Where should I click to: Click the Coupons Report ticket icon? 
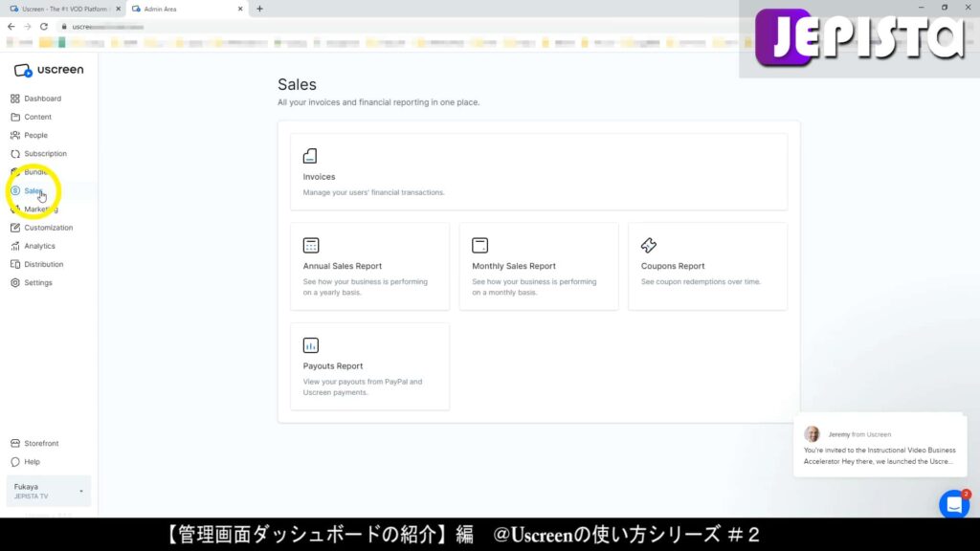click(x=649, y=245)
